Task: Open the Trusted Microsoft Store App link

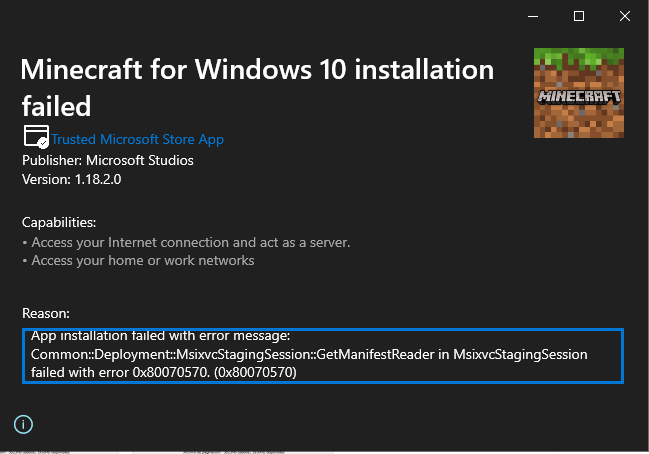Action: 137,139
